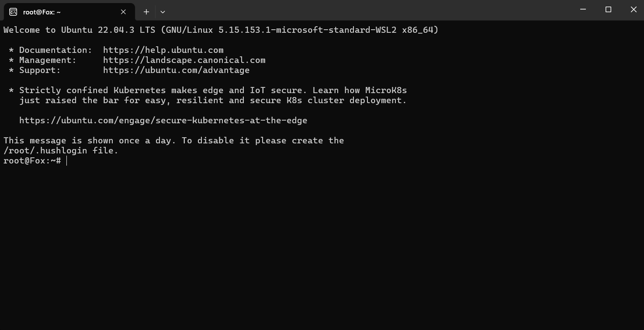Open a new tab with the plus button
Image resolution: width=644 pixels, height=330 pixels.
click(146, 12)
